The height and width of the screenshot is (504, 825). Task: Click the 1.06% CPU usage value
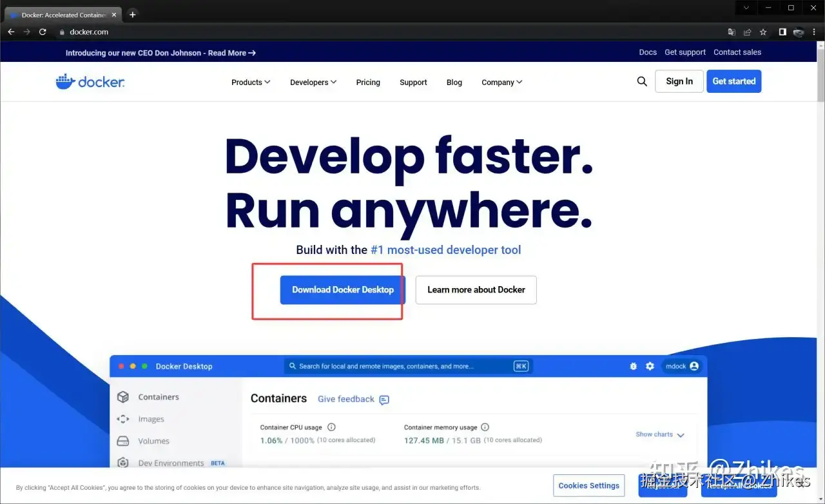[271, 441]
